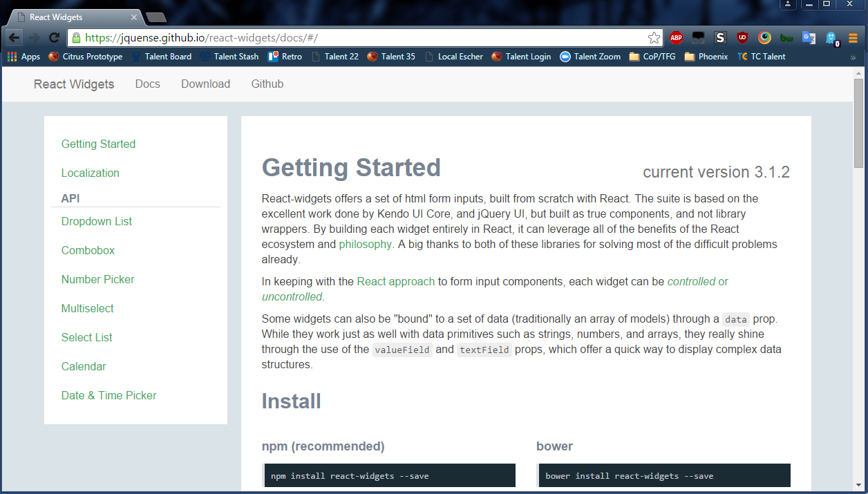Image resolution: width=868 pixels, height=494 pixels.
Task: Expand the Phoenix bookmark folder
Action: [x=706, y=57]
